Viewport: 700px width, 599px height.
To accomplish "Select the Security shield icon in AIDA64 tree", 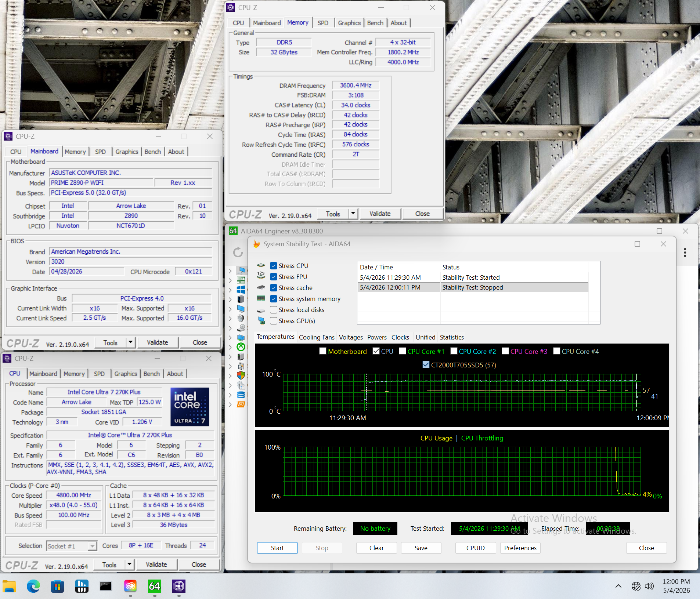I will 241,376.
